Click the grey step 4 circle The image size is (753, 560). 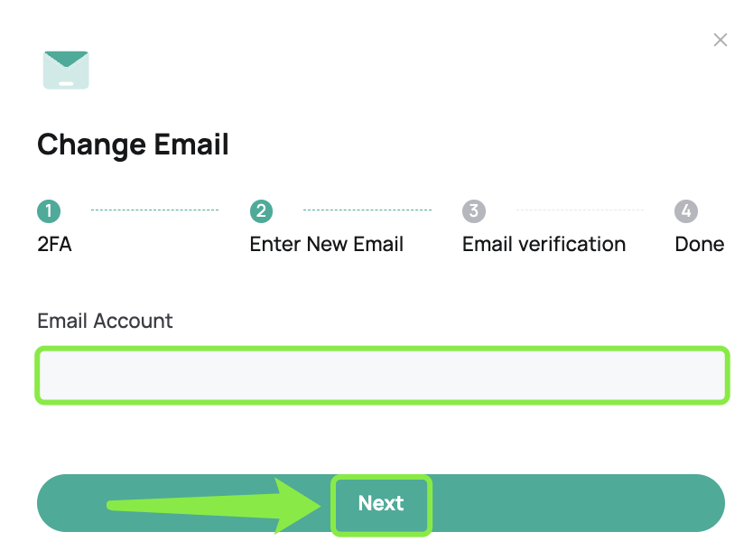pyautogui.click(x=686, y=211)
